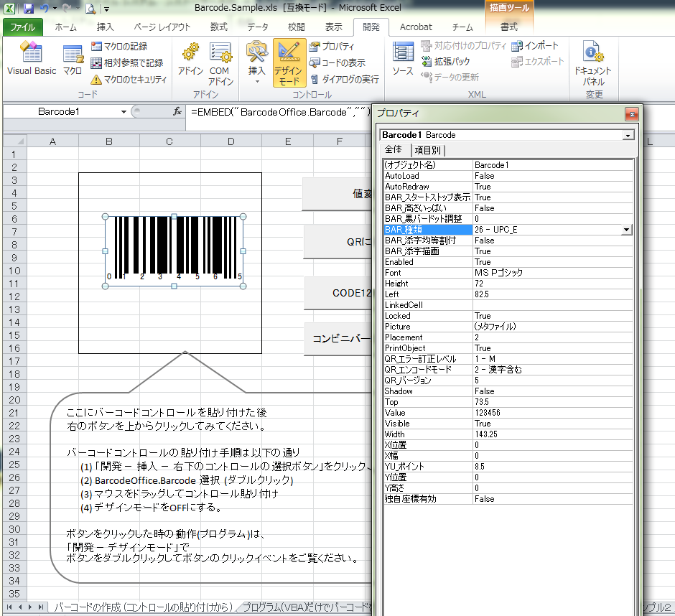Viewport: 675px width, 616px height.
Task: Click the Insert Function fx icon
Action: tap(177, 111)
